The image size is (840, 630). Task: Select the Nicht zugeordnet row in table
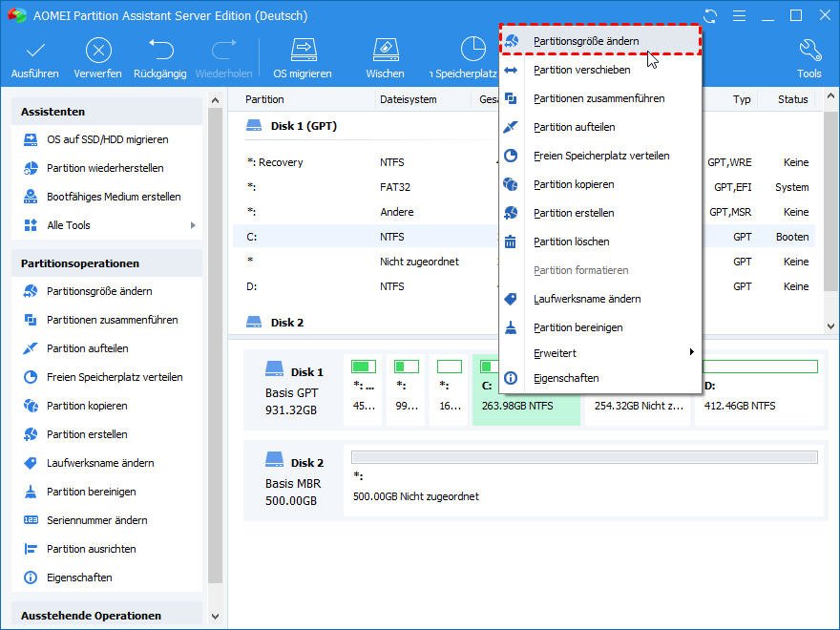(524, 262)
